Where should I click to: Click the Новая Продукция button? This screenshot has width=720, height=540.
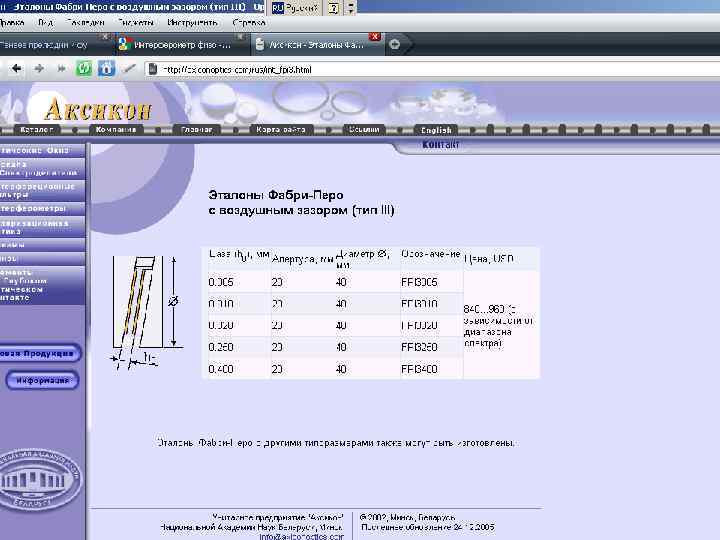click(x=39, y=353)
